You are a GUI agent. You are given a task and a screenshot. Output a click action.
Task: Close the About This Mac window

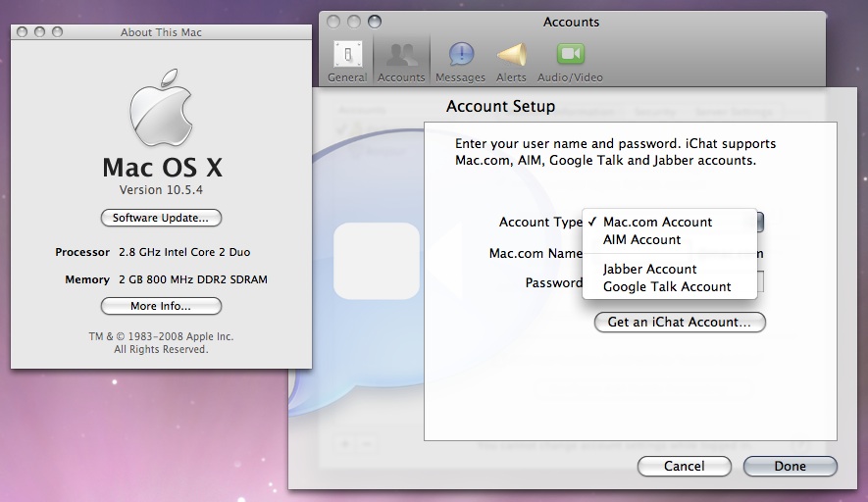pos(23,32)
